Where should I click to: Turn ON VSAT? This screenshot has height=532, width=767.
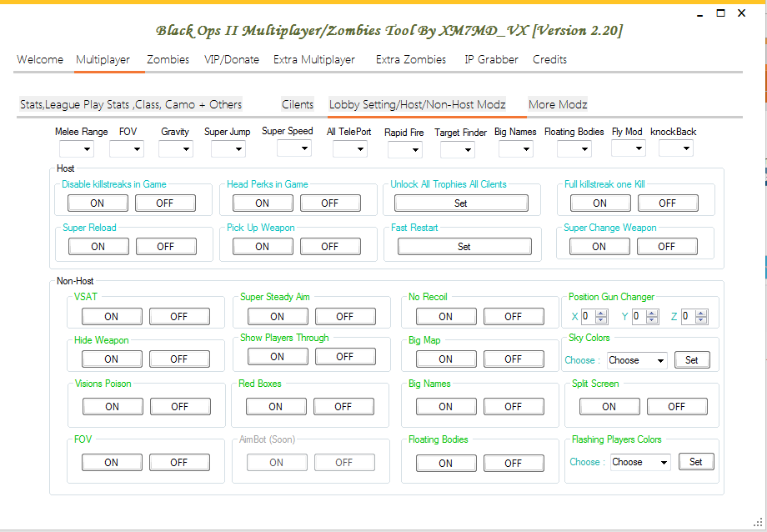(112, 317)
